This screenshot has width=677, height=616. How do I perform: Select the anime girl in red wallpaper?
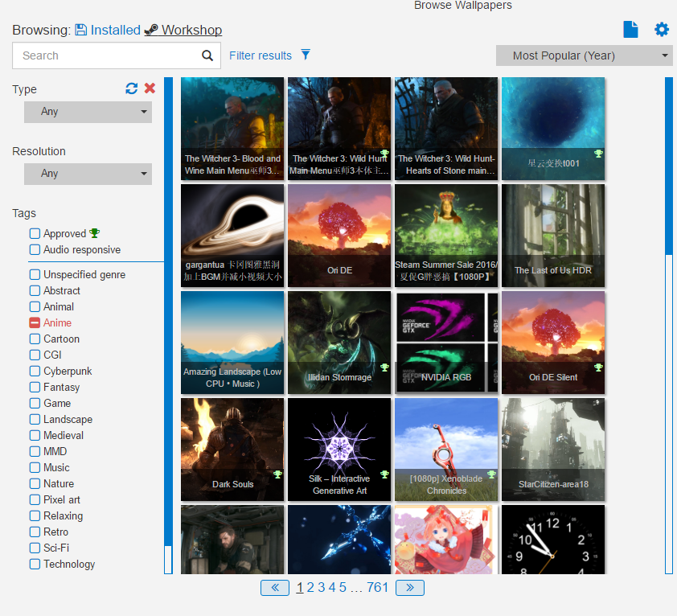(x=446, y=540)
